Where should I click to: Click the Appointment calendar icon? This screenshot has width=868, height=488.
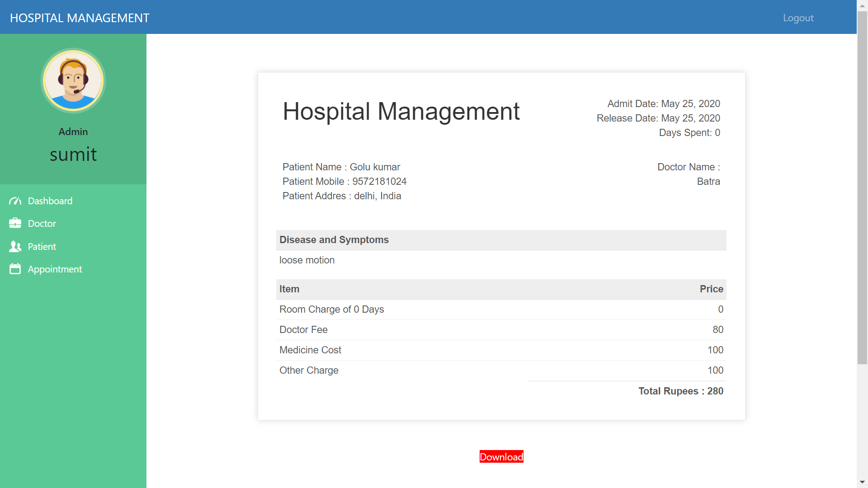click(15, 269)
